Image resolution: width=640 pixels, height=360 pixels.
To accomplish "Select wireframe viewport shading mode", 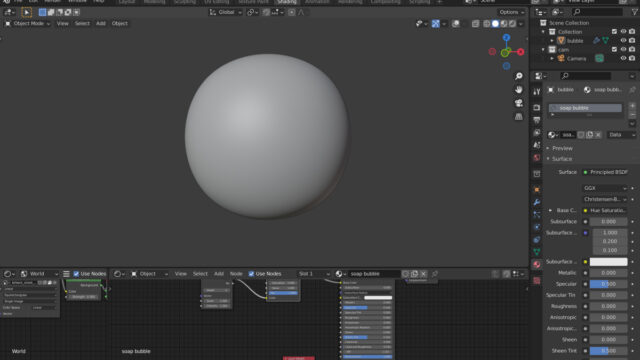I will pos(487,24).
